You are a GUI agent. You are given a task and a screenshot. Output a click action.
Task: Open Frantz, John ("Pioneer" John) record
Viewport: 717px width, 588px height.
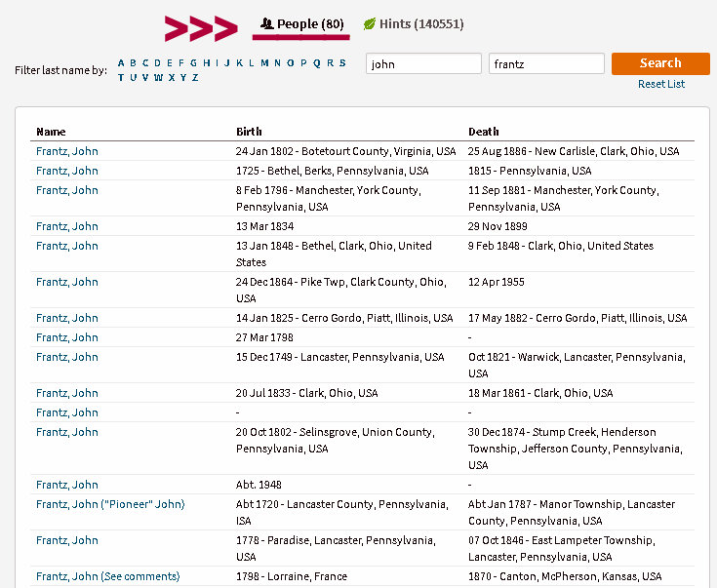pos(110,504)
